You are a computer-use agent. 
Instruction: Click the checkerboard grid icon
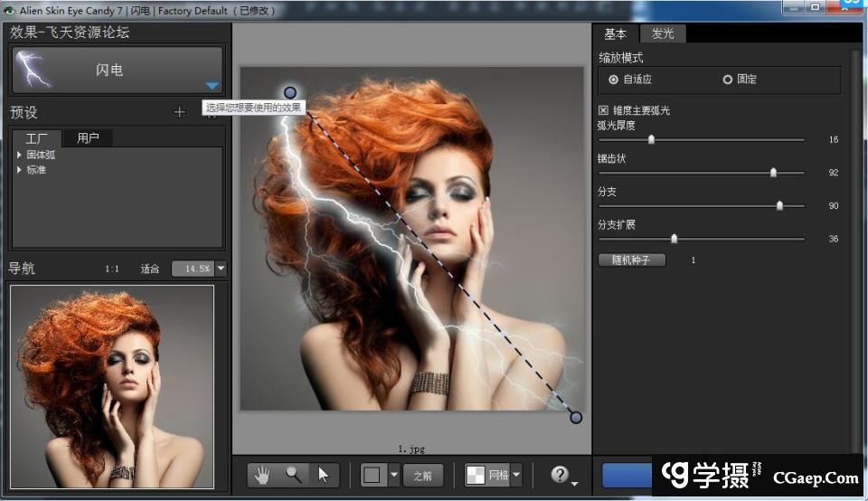click(476, 475)
